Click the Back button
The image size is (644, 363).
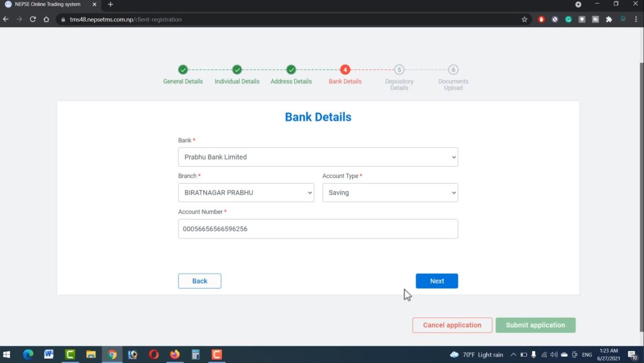coord(199,281)
